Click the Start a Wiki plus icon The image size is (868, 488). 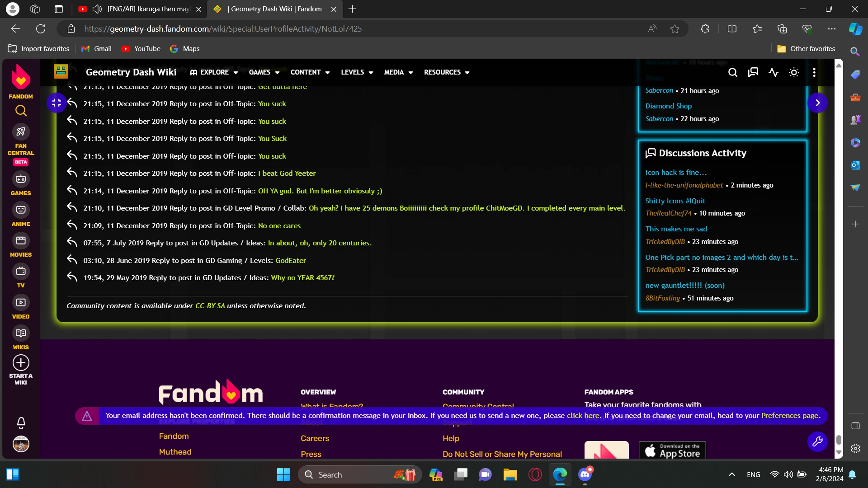tap(21, 363)
